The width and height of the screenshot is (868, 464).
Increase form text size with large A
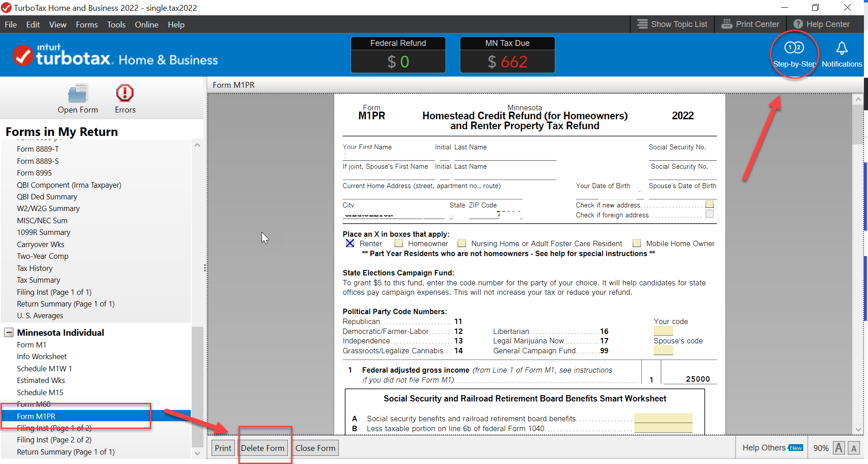coord(838,448)
